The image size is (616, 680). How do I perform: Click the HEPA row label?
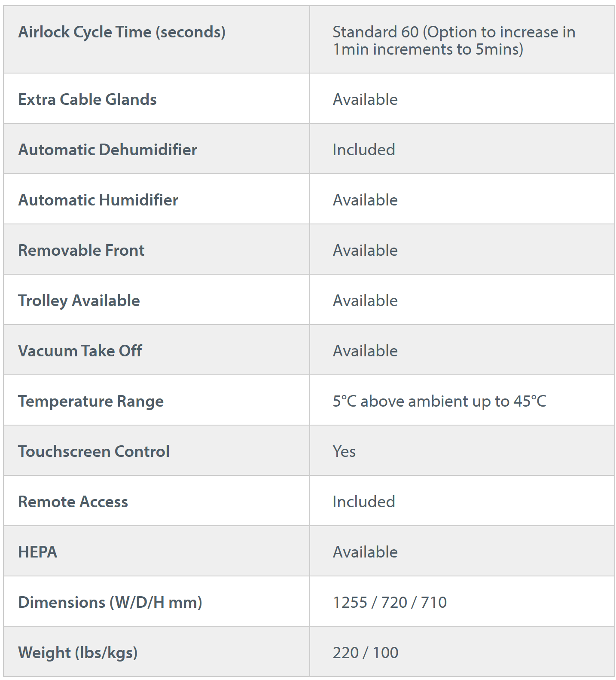click(37, 552)
